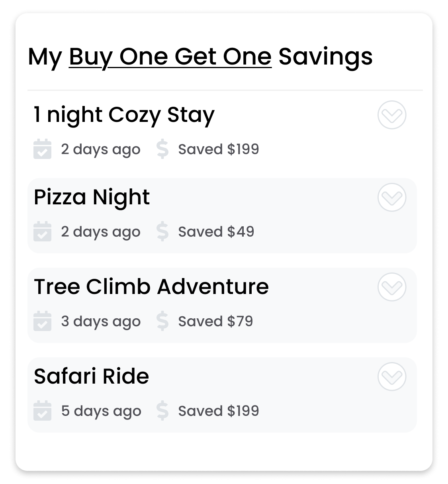Image resolution: width=448 pixels, height=484 pixels.
Task: Select the Pizza Night card title
Action: click(92, 198)
